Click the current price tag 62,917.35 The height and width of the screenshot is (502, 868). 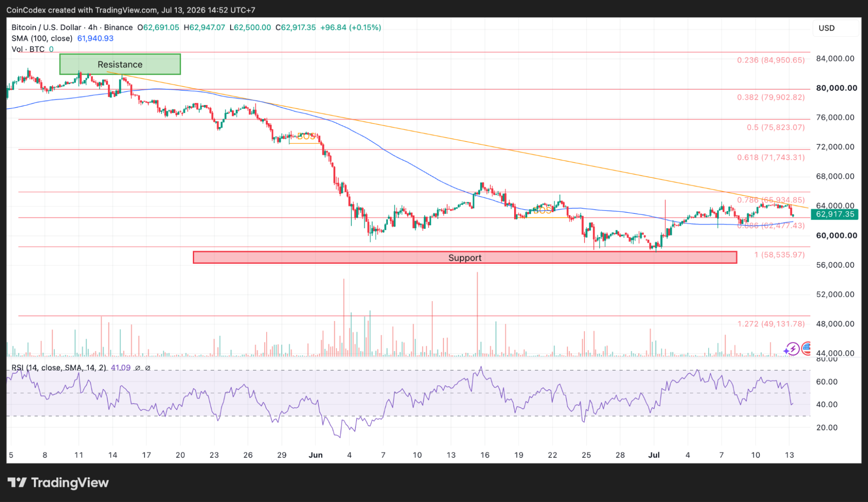835,214
